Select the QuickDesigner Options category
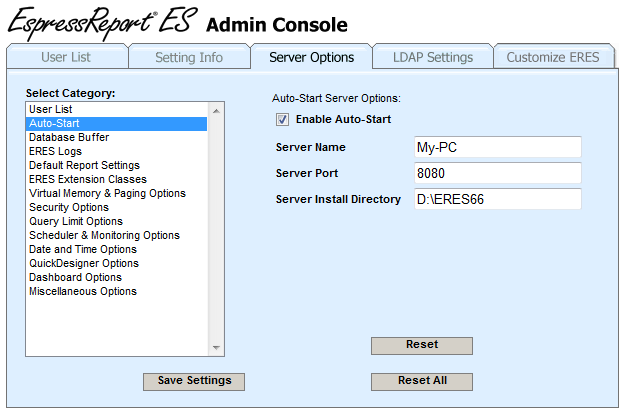 pos(117,263)
